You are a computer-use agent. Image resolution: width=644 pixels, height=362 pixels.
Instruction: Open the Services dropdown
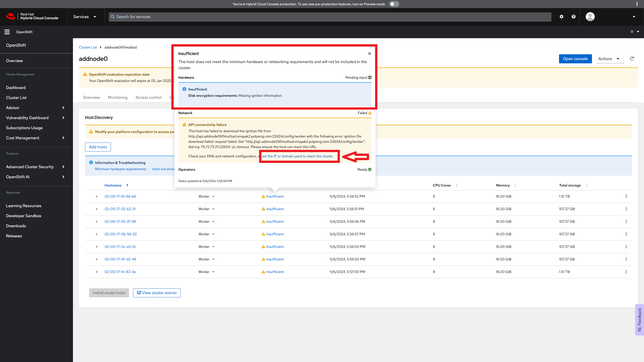point(85,17)
